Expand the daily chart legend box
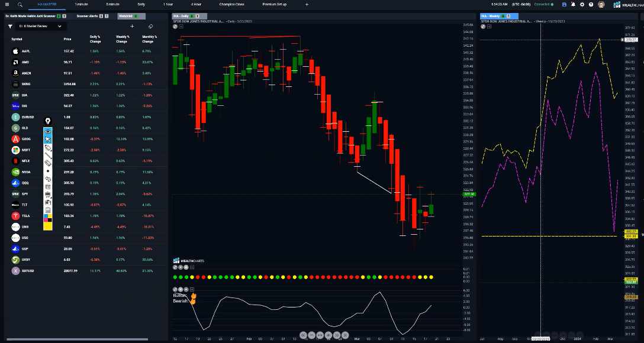 pos(181,26)
